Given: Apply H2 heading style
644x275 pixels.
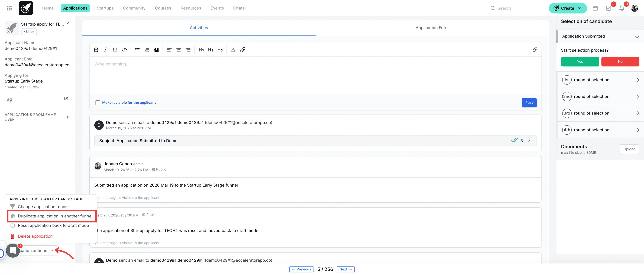Looking at the screenshot, I should pyautogui.click(x=210, y=50).
